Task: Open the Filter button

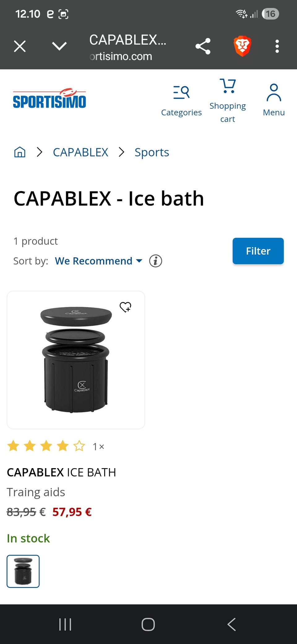Action: click(x=258, y=251)
